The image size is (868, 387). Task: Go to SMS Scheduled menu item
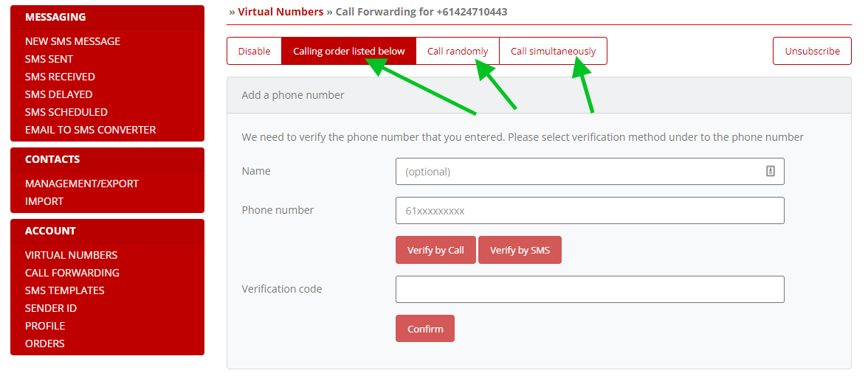pos(66,112)
